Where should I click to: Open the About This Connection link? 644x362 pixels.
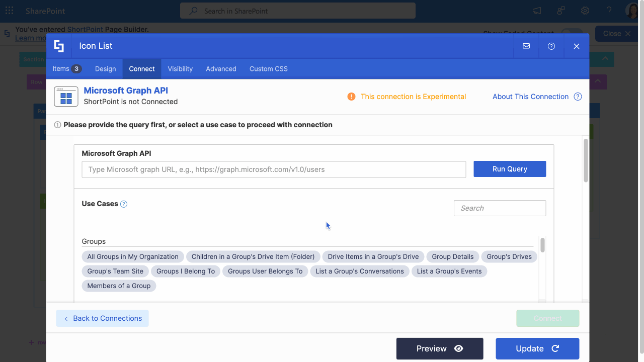pyautogui.click(x=530, y=97)
